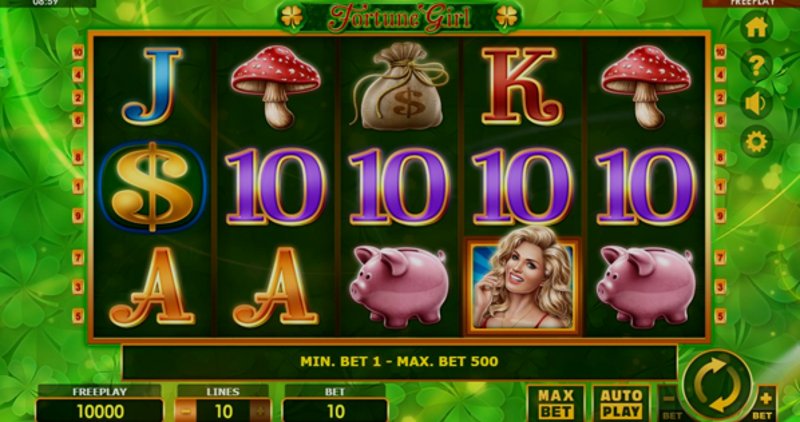Increase bet with the plus BET button

point(764,403)
